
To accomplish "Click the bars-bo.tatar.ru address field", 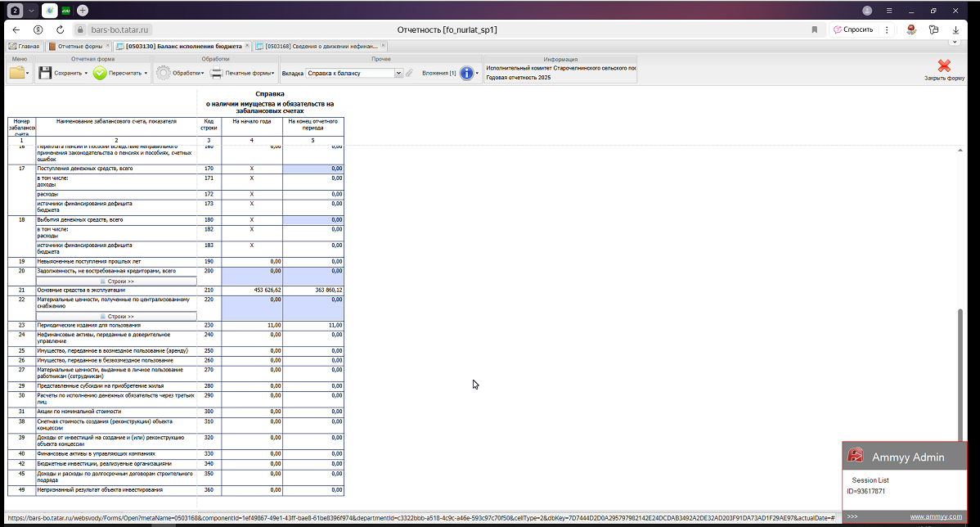I will (x=119, y=29).
